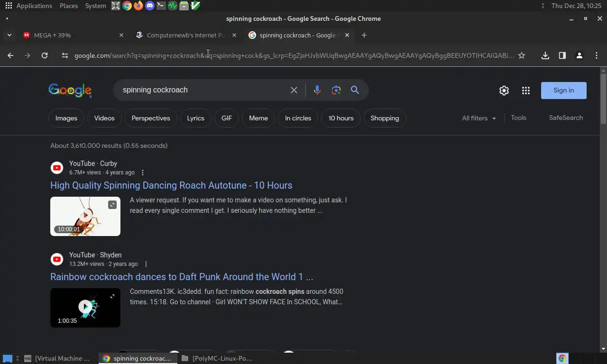The image size is (607, 364).
Task: Focus the spinning cockroach search field
Action: click(202, 90)
